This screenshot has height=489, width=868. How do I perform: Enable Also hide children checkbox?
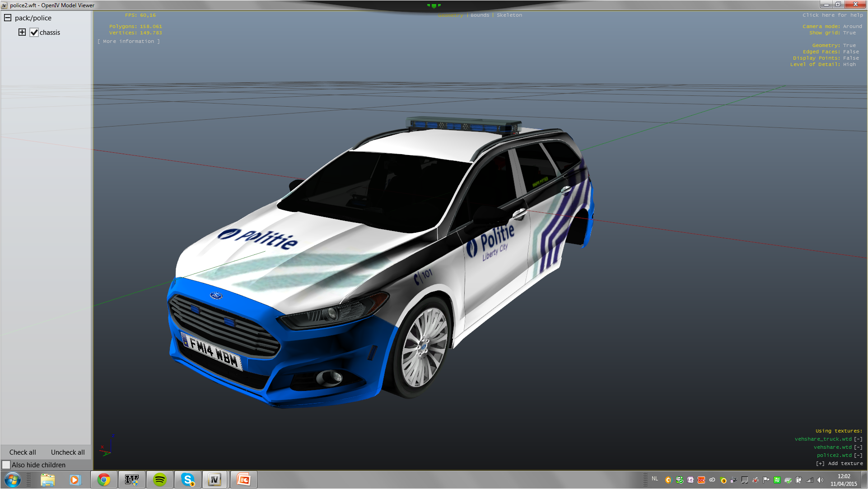click(6, 465)
